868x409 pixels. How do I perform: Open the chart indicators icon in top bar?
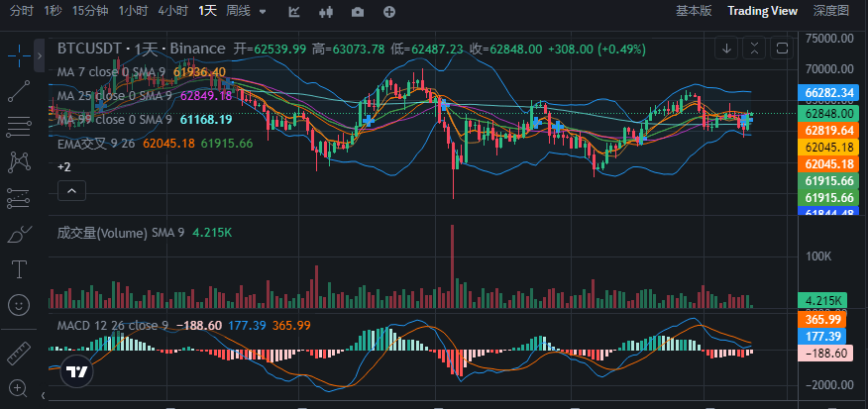[x=294, y=12]
